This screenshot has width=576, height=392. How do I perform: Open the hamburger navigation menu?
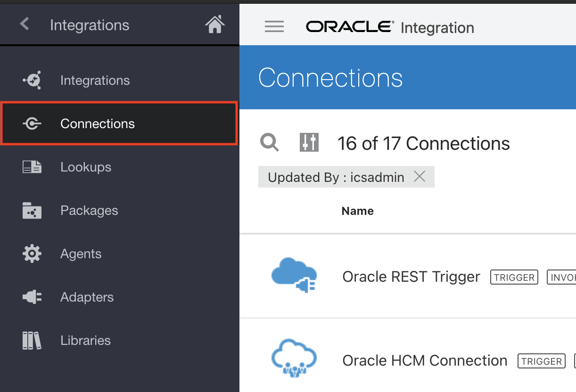274,27
